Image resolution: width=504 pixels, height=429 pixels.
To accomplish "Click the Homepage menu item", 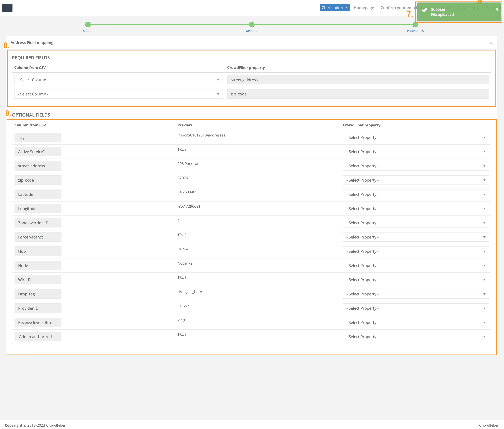I will click(x=364, y=8).
